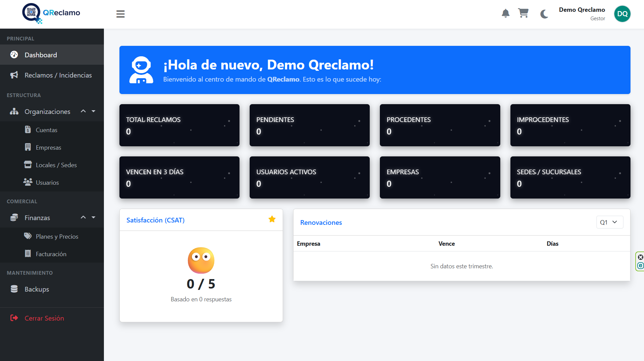Select the TOTAL RECLAMOS card
Image resolution: width=644 pixels, height=361 pixels.
coord(179,125)
